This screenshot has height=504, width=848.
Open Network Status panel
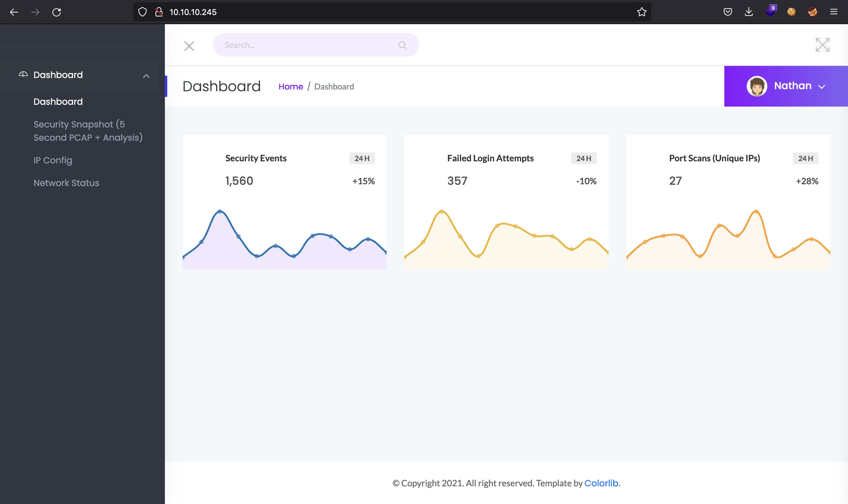(x=66, y=183)
